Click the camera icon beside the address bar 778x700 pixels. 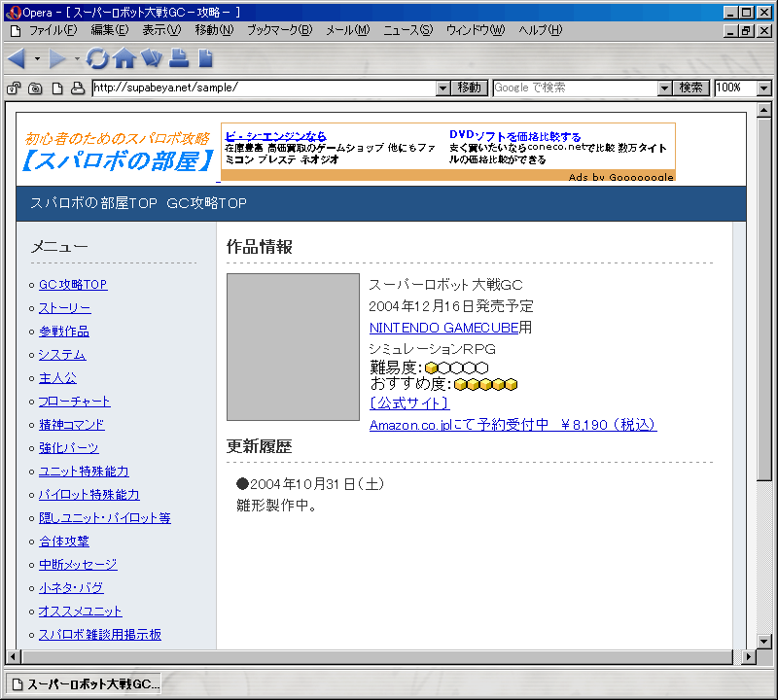tap(35, 88)
